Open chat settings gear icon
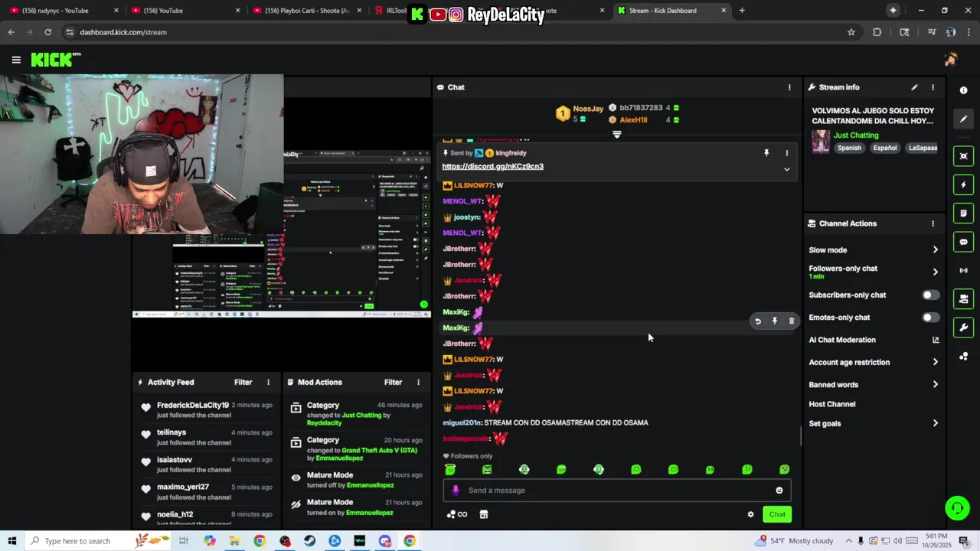This screenshot has height=551, width=980. point(750,514)
